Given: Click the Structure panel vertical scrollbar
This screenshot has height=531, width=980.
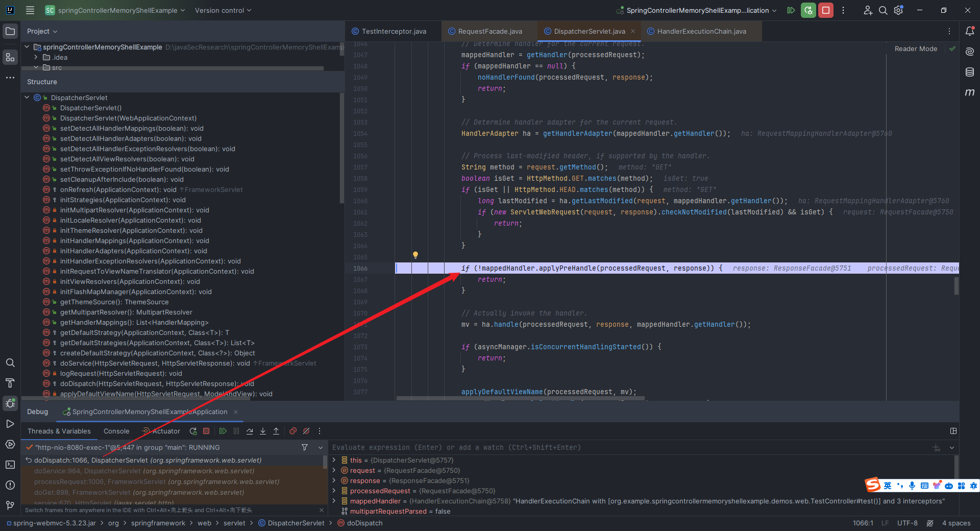Looking at the screenshot, I should coord(341,148).
